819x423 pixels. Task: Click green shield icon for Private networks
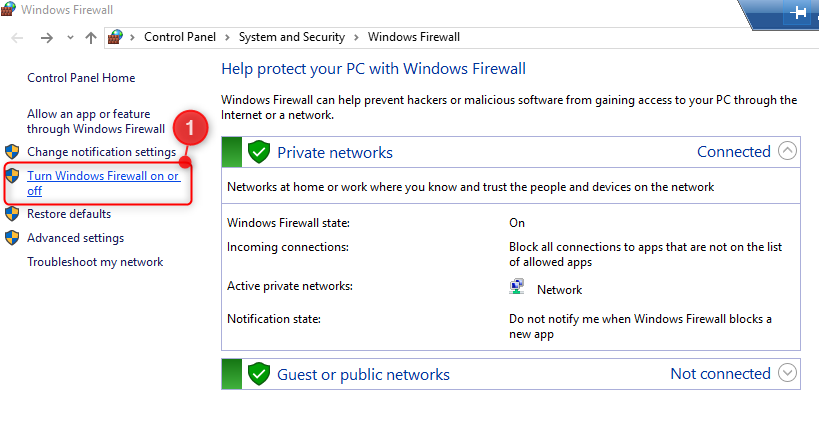tap(259, 152)
